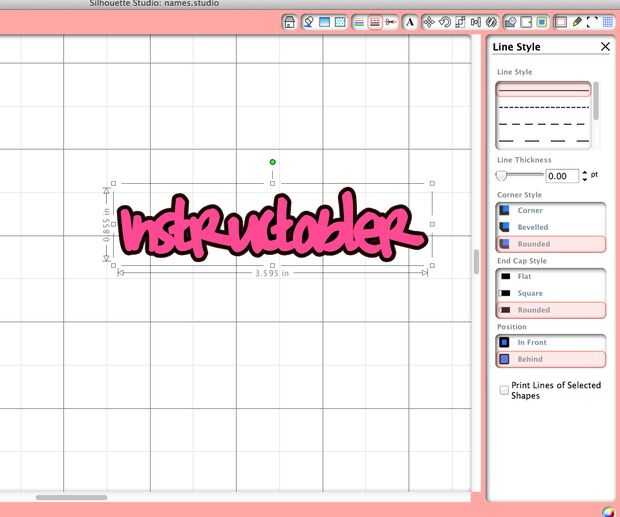
Task: Open the Align window icon
Action: pos(476,22)
